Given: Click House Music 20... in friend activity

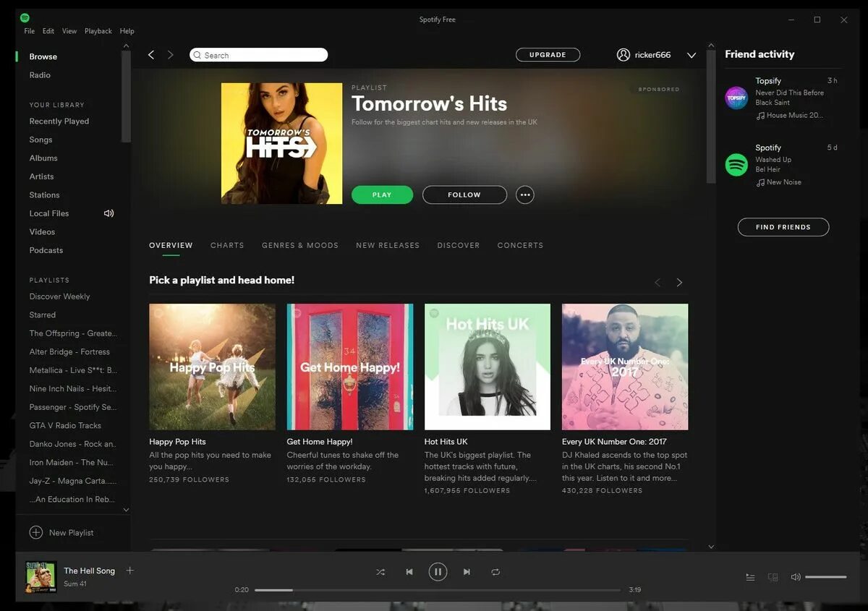Looking at the screenshot, I should tap(794, 116).
